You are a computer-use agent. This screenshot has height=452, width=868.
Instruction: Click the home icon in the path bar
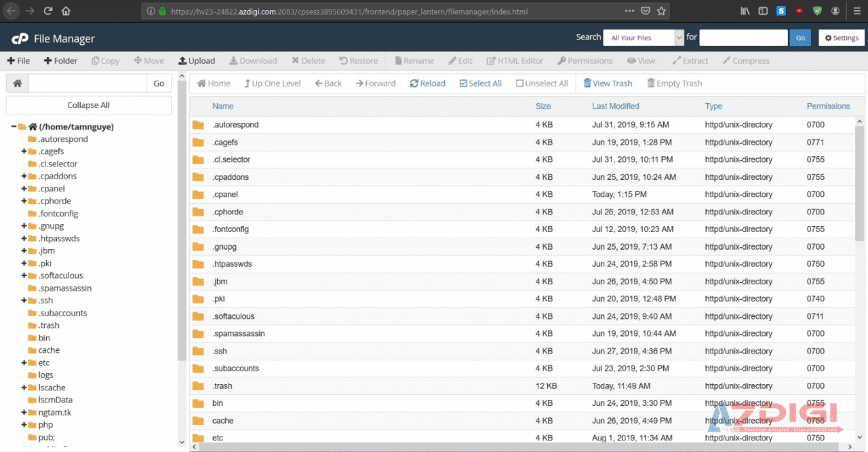coord(17,83)
